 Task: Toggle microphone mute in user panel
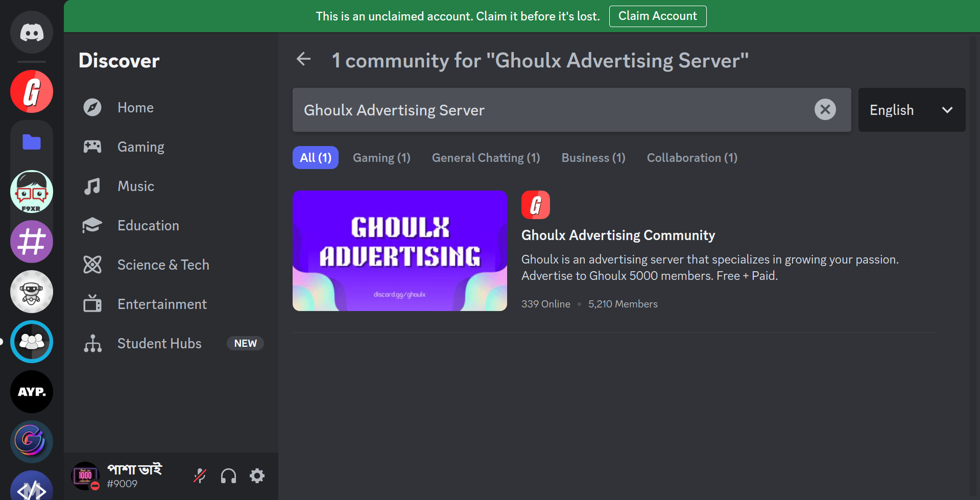[200, 476]
